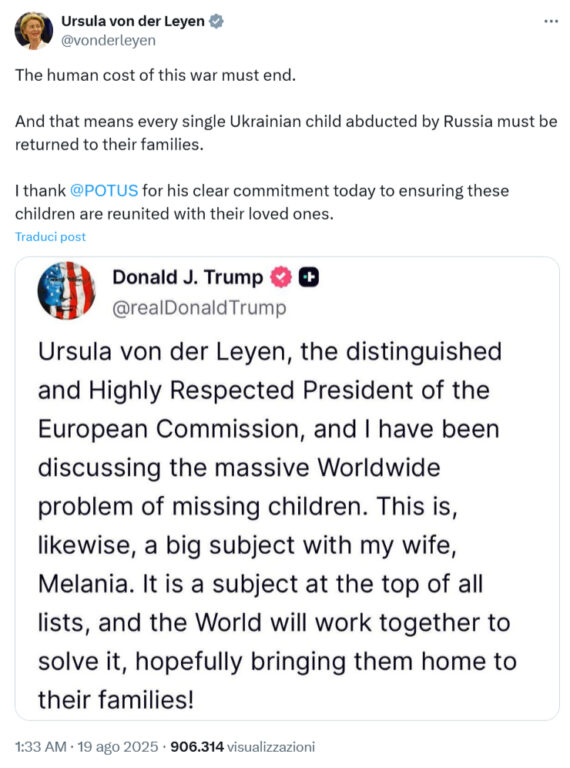The image size is (570, 768).
Task: Click the black square affiliate badge icon
Action: [309, 277]
